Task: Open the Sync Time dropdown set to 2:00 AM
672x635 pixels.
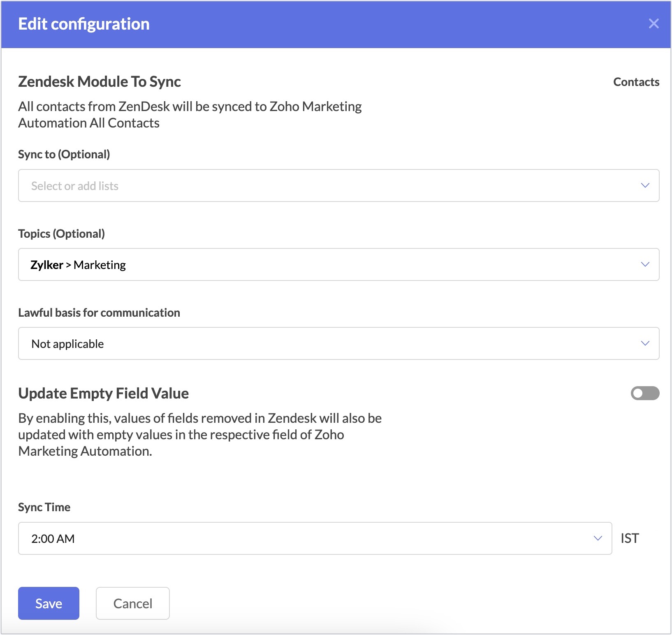Action: pyautogui.click(x=315, y=538)
